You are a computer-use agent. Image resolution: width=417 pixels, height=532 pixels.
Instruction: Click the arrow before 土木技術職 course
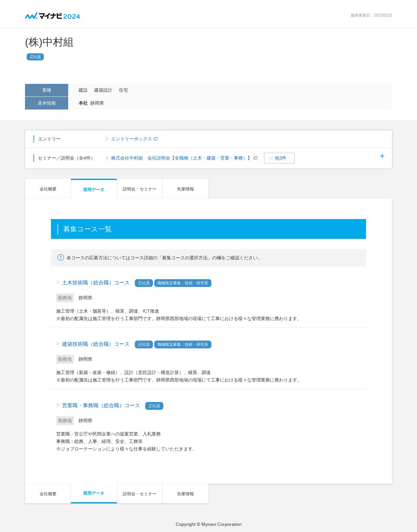[x=58, y=282]
